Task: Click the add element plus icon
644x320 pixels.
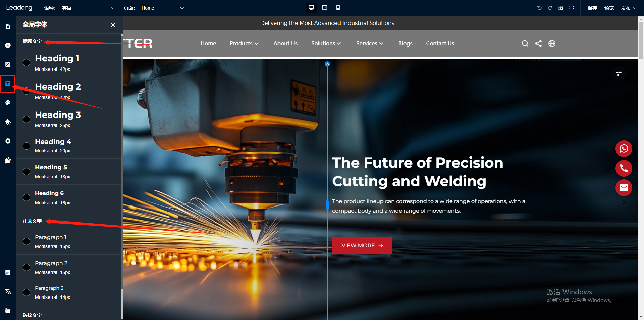Action: pos(8,45)
